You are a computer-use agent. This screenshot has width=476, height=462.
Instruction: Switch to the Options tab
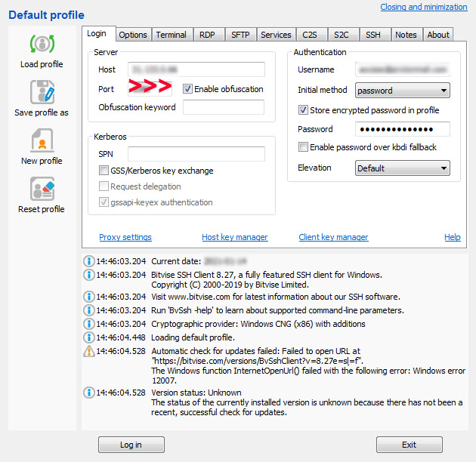point(133,35)
